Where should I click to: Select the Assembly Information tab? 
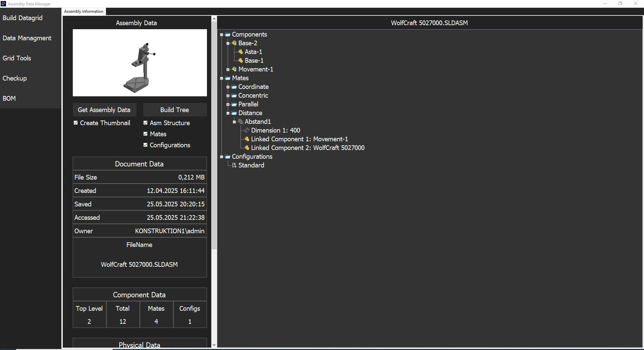[84, 11]
